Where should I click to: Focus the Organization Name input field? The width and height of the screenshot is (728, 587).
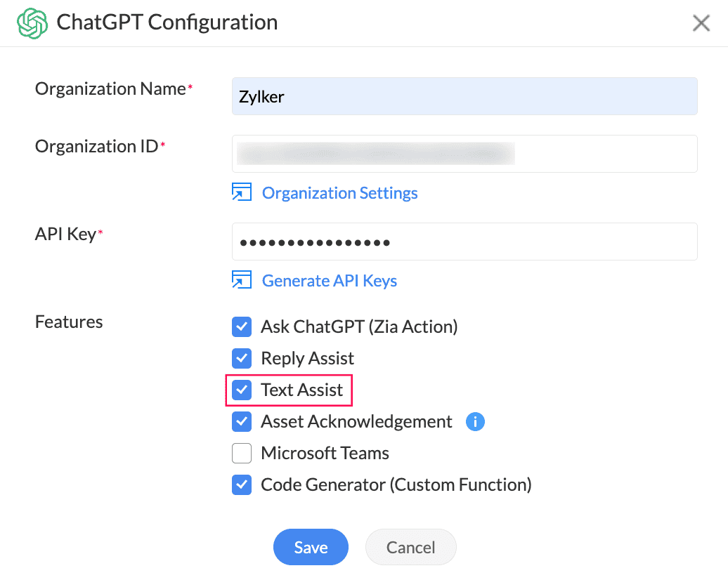[464, 96]
